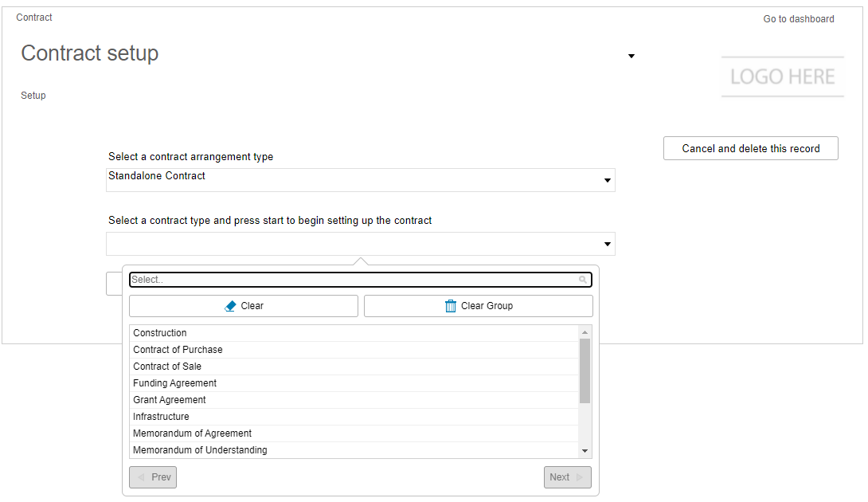Viewport: 868px width, 502px height.
Task: Click the Clear button with the eraser icon
Action: tap(244, 306)
